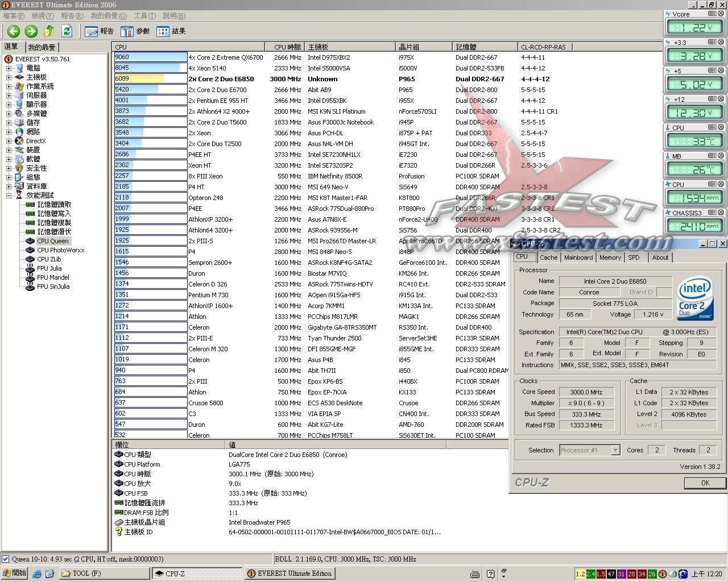This screenshot has width=728, height=582.
Task: Click the CPU-Z taskbar button
Action: point(197,573)
